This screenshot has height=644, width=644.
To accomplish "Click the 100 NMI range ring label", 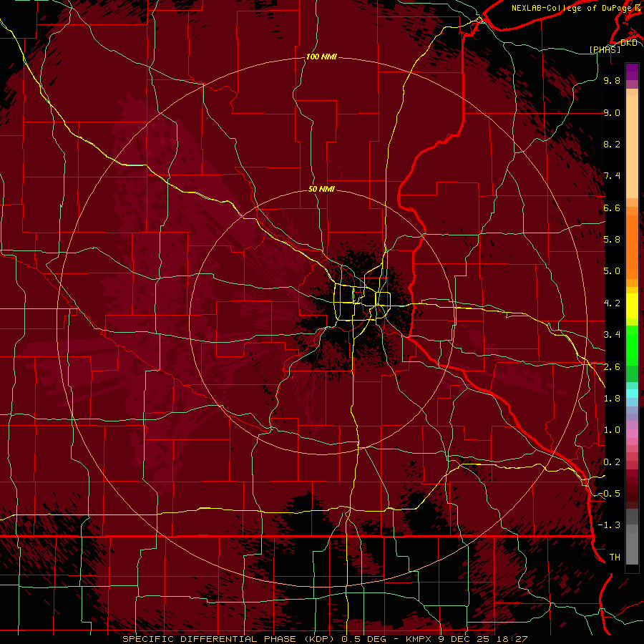I will [x=321, y=57].
